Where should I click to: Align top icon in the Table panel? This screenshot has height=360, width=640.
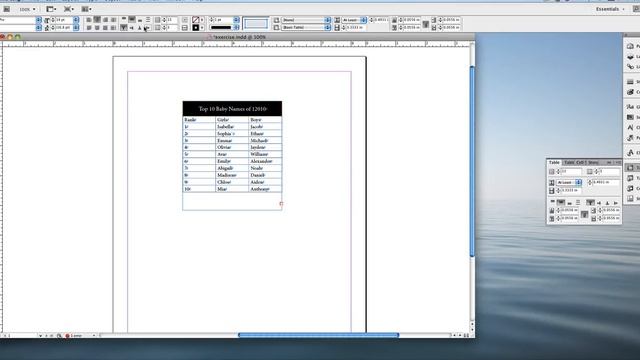click(553, 202)
